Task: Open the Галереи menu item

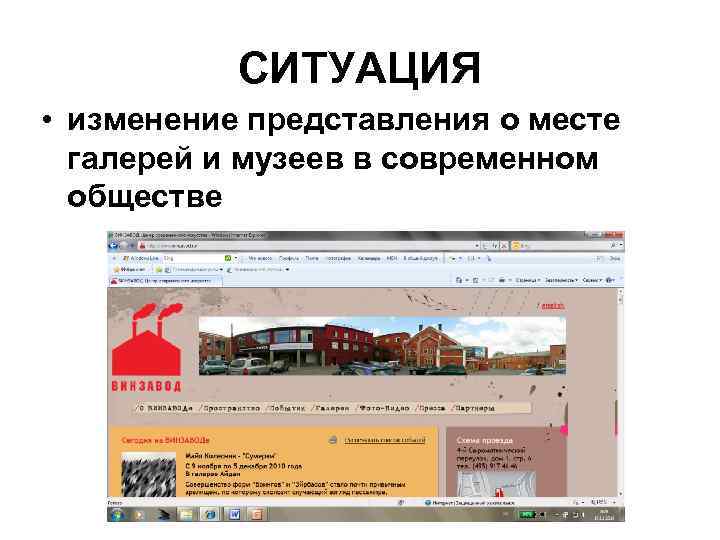Action: [x=331, y=408]
